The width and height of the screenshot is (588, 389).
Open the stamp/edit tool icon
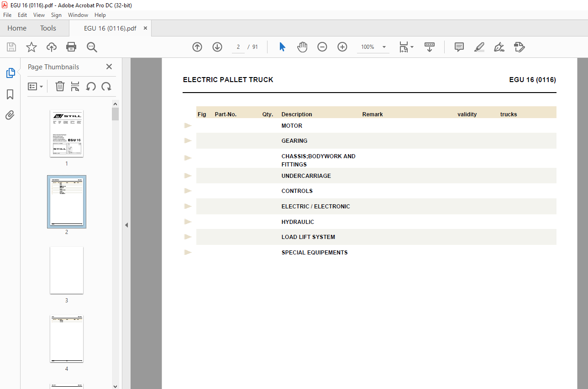[x=519, y=47]
